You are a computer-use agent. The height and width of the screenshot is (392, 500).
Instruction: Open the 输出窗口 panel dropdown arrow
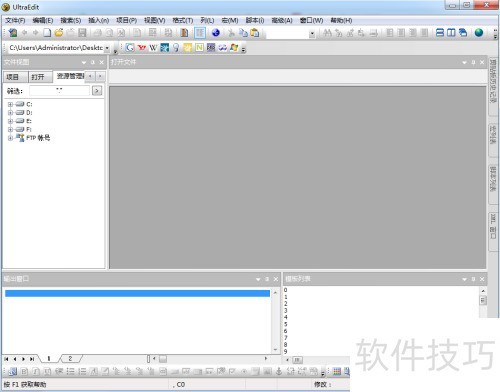tap(258, 279)
